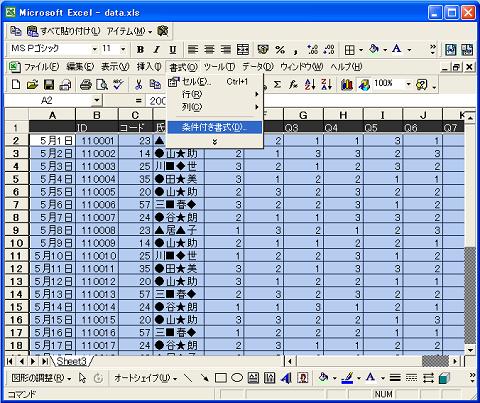This screenshot has width=480, height=403.
Task: Toggle Bold formatting button
Action: [x=140, y=50]
